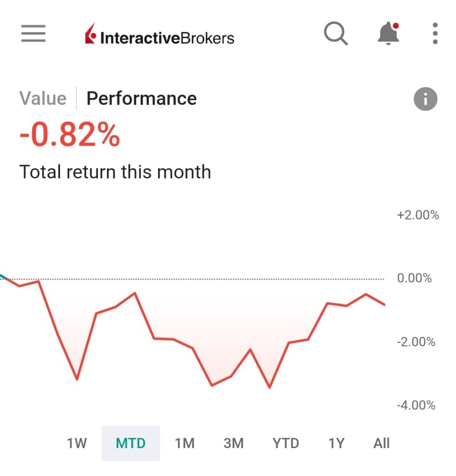Screen dimensions: 456x476
Task: Show All-time performance range
Action: tap(381, 443)
